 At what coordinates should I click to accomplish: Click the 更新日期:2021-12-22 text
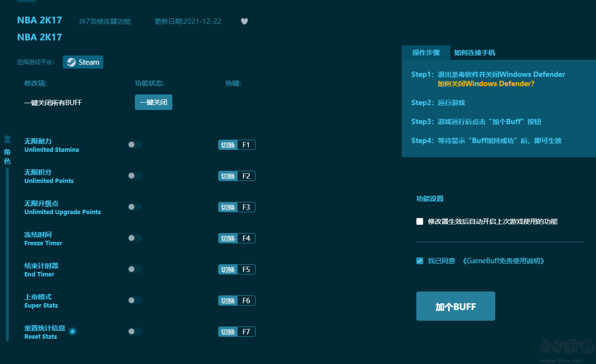(188, 21)
